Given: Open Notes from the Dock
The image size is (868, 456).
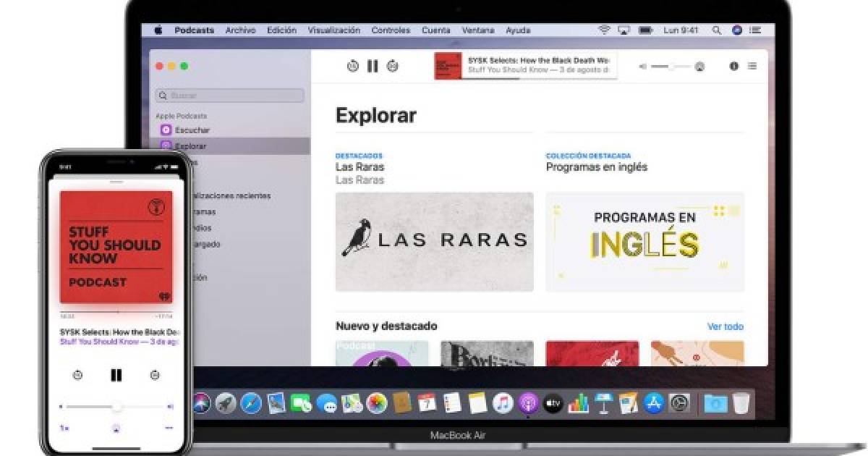Looking at the screenshot, I should pos(477,403).
